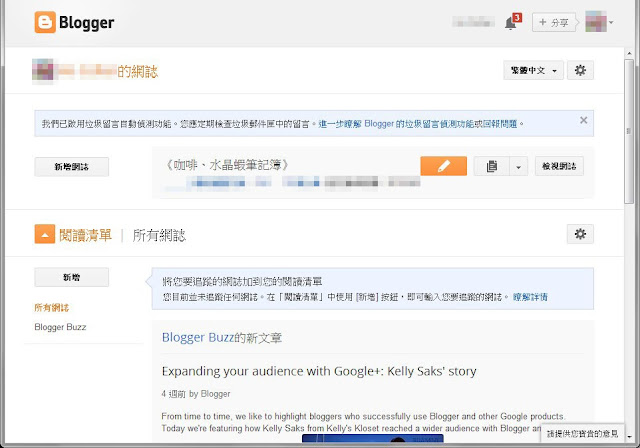Click the 新增 button in reading list

coord(71,277)
